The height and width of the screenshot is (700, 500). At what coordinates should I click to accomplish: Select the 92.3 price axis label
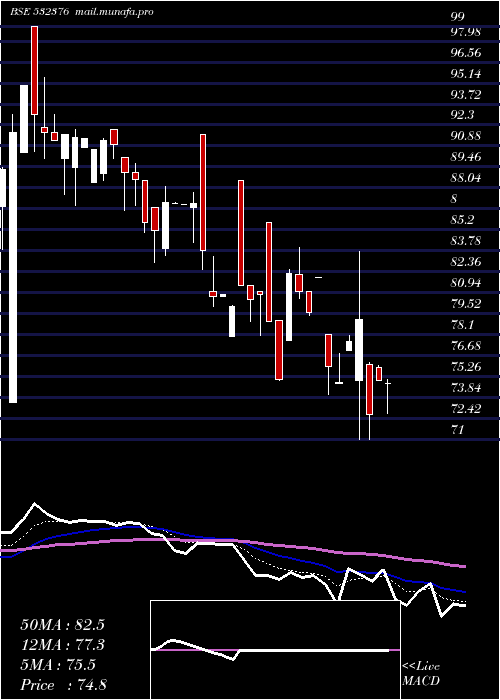(462, 115)
